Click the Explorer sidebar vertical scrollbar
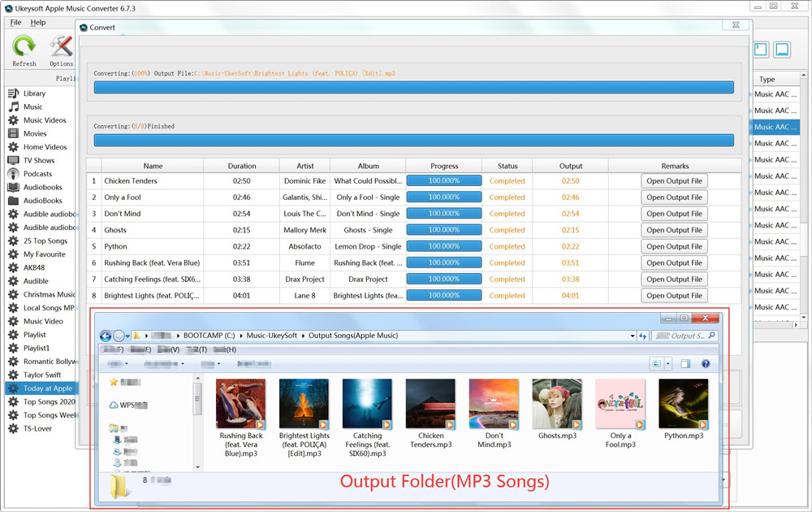This screenshot has width=812, height=512. pos(197,423)
